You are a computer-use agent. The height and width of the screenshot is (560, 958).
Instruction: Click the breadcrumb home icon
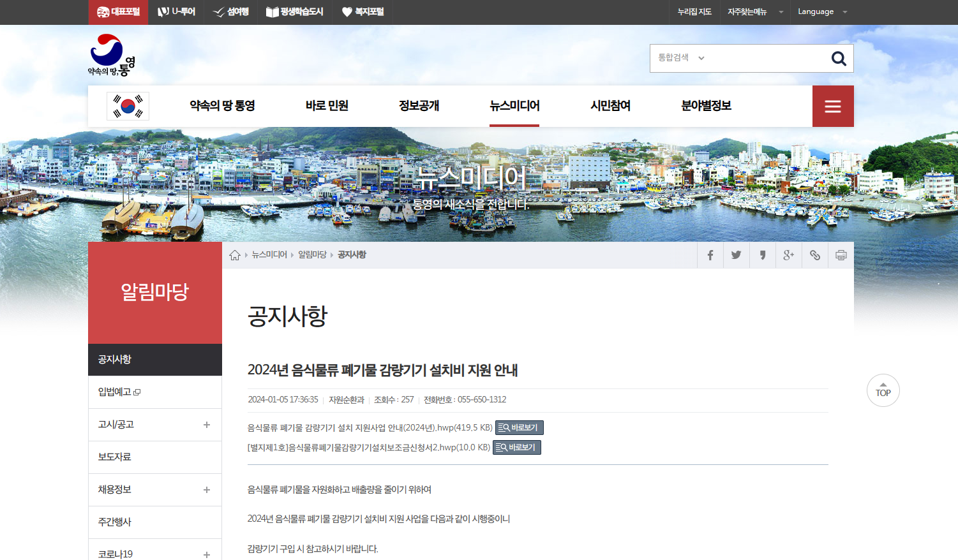pos(235,255)
